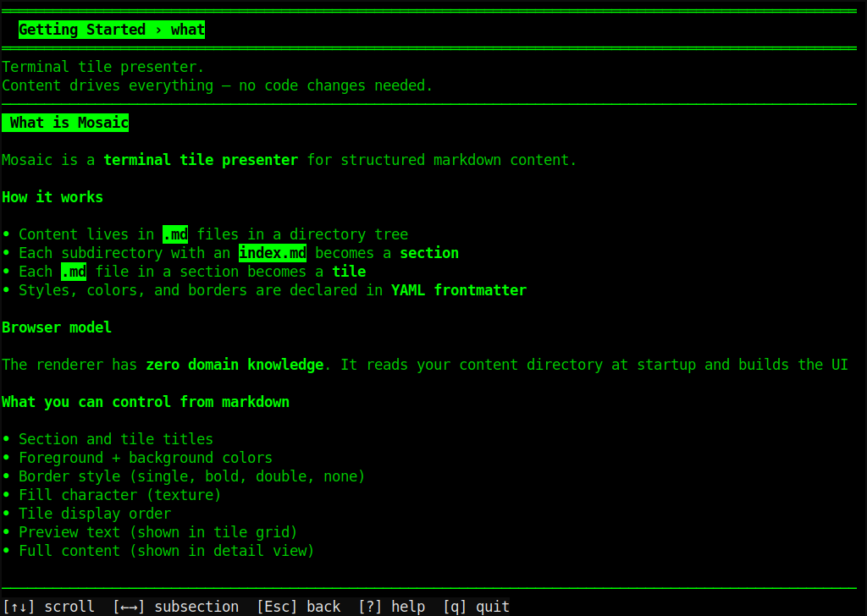Select the "Section and tile titles" bullet
The width and height of the screenshot is (867, 616).
coord(108,439)
